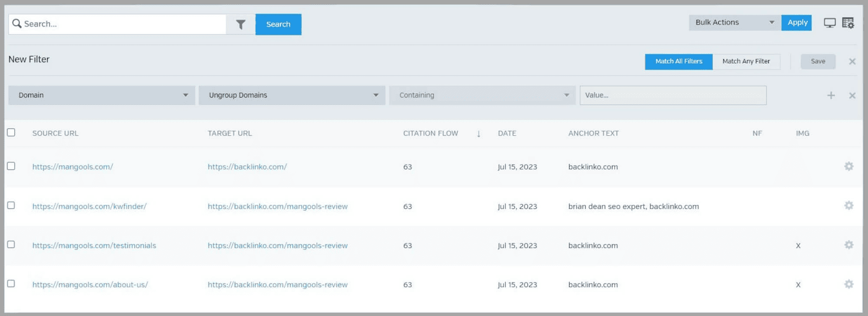
Task: Open gear options for testimonials row
Action: (x=849, y=245)
